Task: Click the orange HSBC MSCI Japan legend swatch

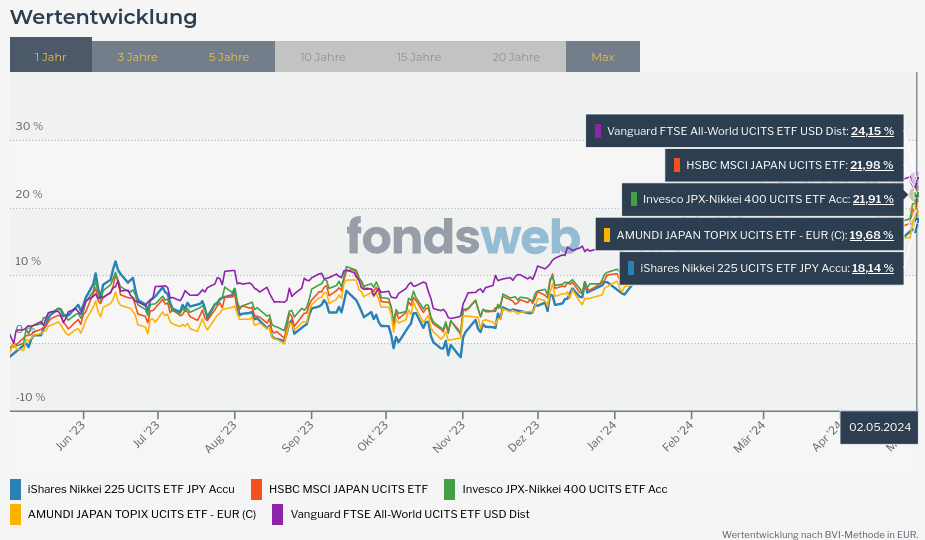Action: click(x=257, y=489)
